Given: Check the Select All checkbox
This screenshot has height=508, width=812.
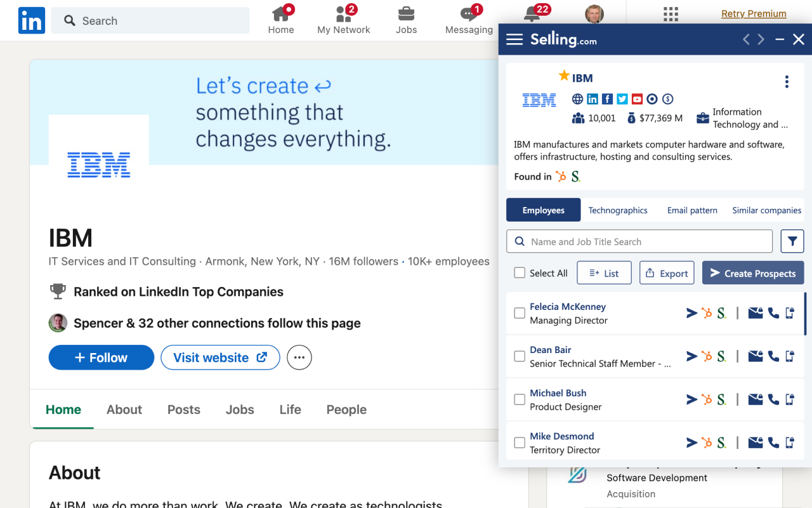Looking at the screenshot, I should pos(520,273).
